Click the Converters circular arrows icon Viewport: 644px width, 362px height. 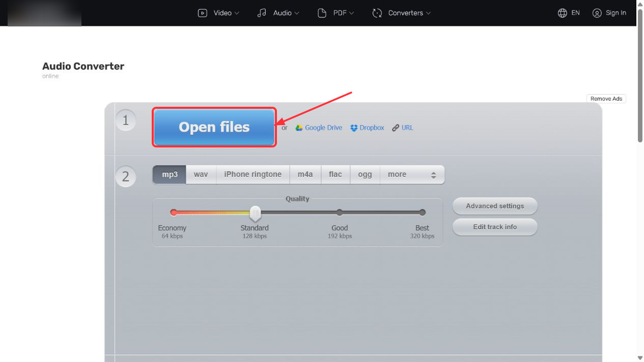click(x=377, y=13)
